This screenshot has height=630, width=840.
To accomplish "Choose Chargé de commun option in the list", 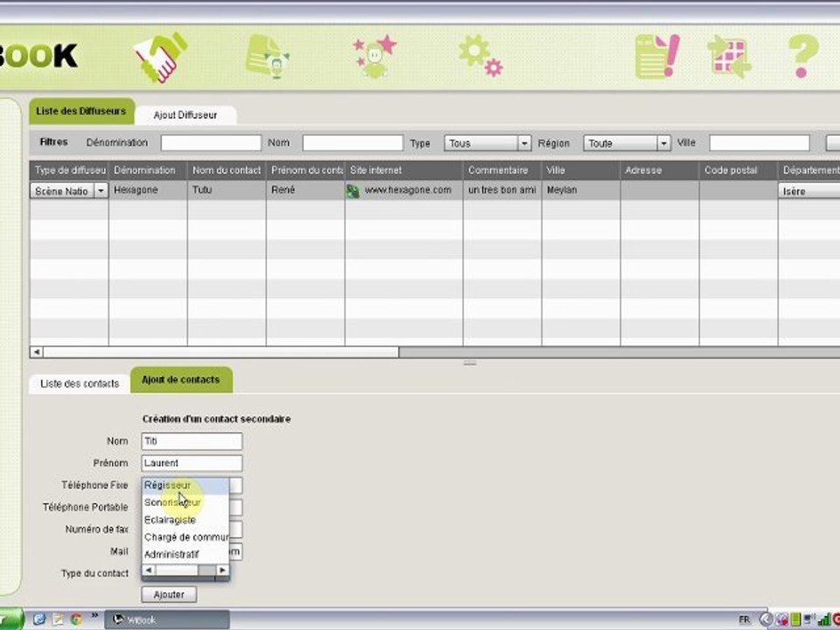I will click(185, 537).
